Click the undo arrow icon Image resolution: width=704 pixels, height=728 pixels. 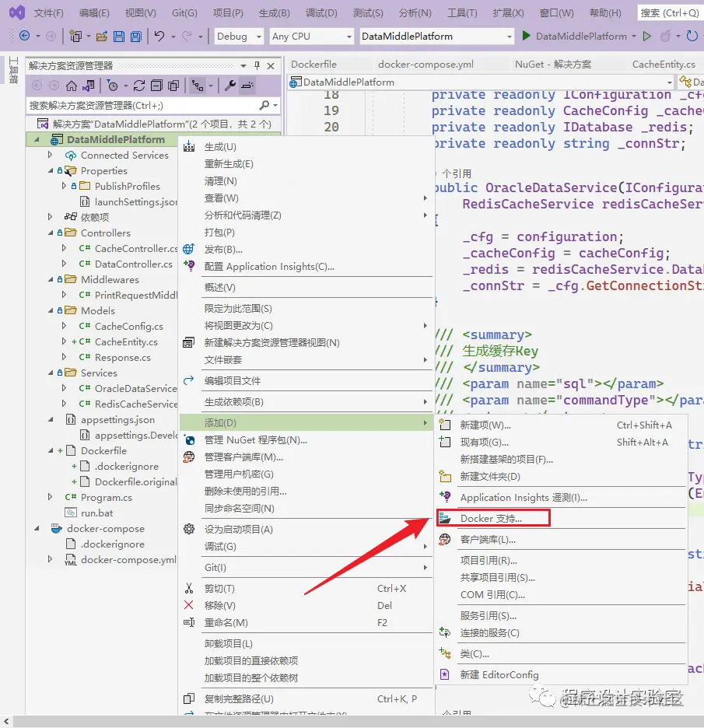159,36
